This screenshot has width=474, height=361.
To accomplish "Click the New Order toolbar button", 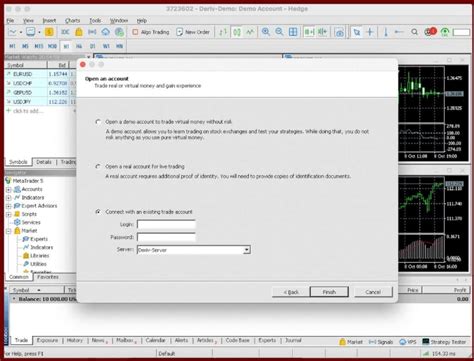I will pos(193,32).
